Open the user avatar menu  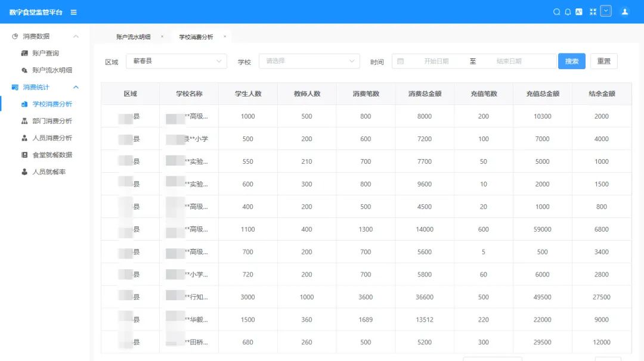[x=625, y=12]
